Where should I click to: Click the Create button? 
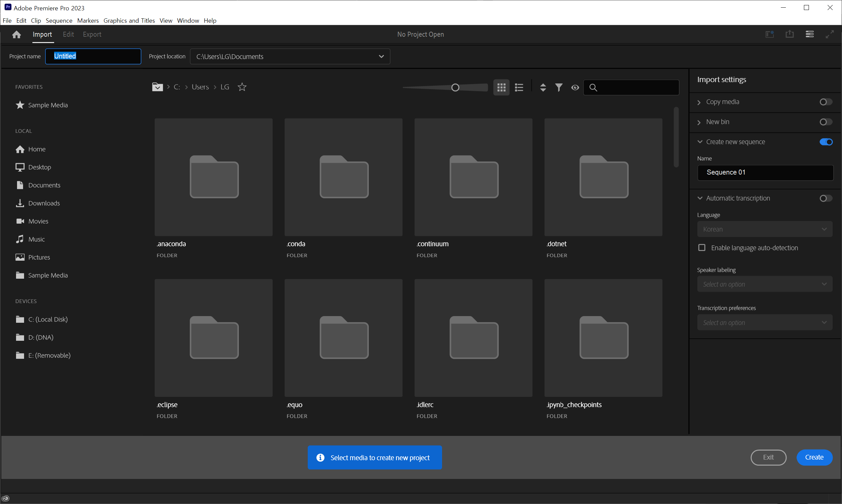coord(814,457)
